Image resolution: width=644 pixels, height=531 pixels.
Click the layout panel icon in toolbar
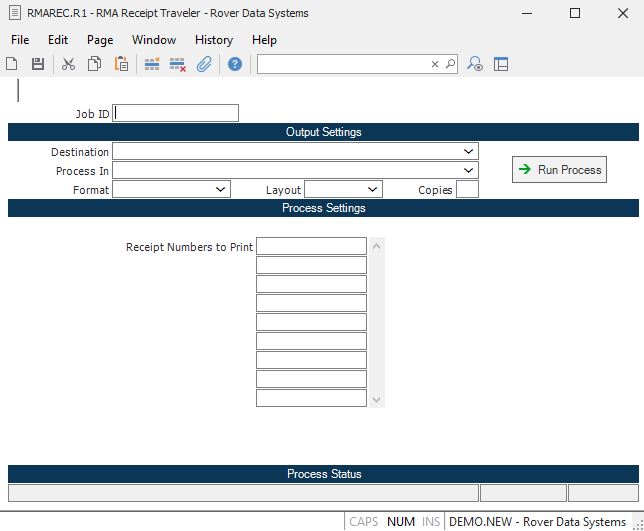point(501,64)
